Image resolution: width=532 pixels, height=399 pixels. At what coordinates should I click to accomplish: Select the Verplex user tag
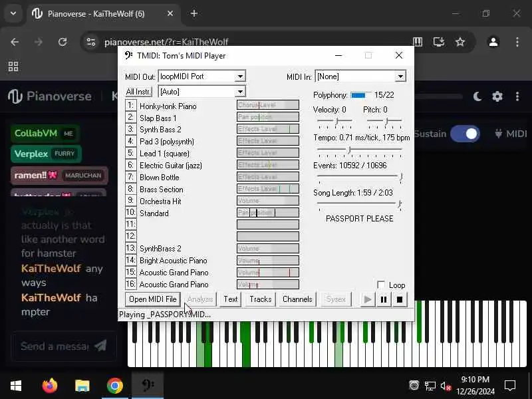(x=45, y=154)
